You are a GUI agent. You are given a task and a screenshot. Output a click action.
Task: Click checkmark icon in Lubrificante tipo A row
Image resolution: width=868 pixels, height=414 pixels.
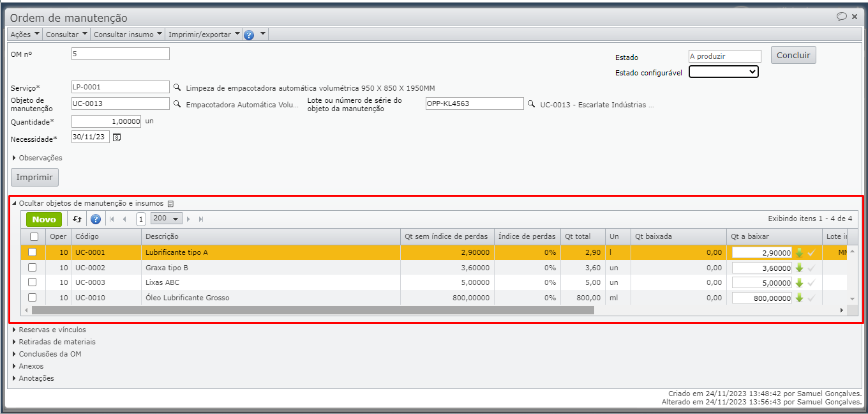tap(811, 252)
